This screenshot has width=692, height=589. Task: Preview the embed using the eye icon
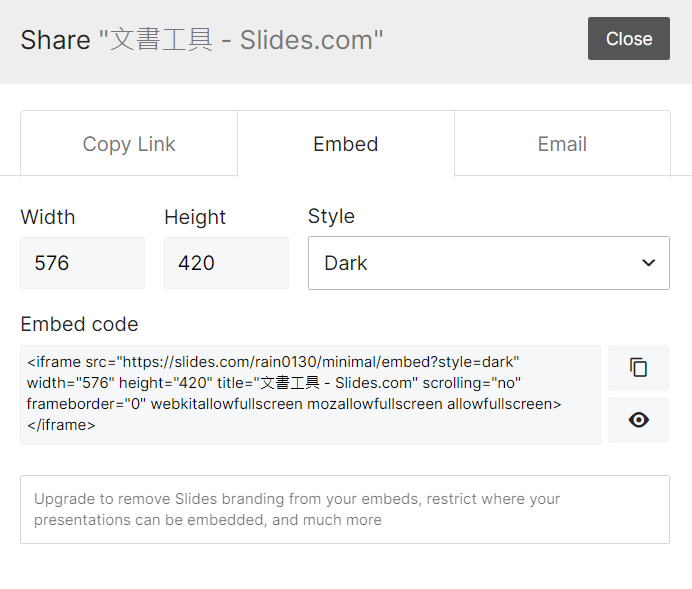639,420
